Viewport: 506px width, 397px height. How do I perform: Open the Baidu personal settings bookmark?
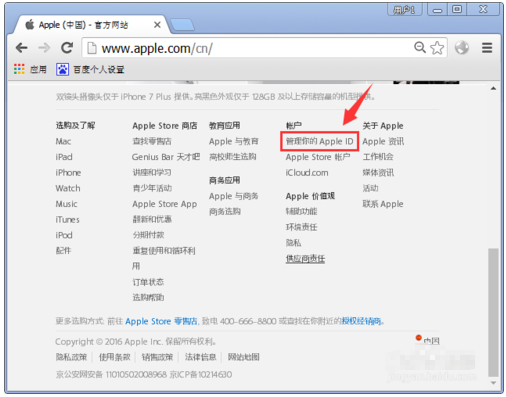(x=90, y=69)
